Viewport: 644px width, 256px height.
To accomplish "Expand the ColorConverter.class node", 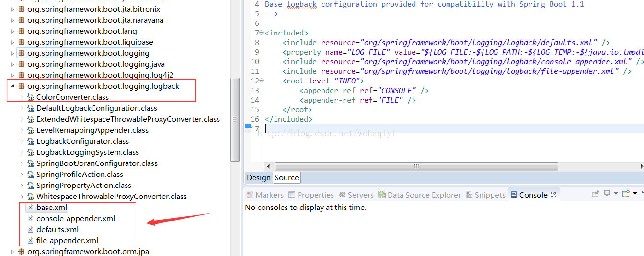I will (x=22, y=97).
